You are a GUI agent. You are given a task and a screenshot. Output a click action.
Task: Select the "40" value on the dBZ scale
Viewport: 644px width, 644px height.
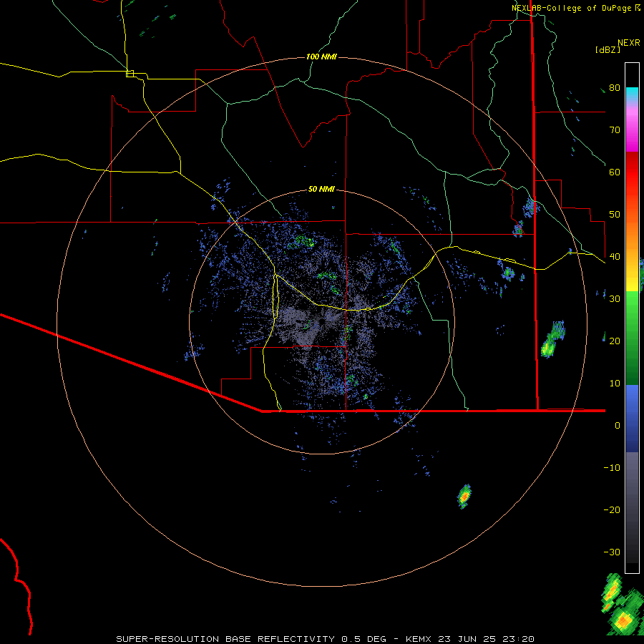pos(615,257)
